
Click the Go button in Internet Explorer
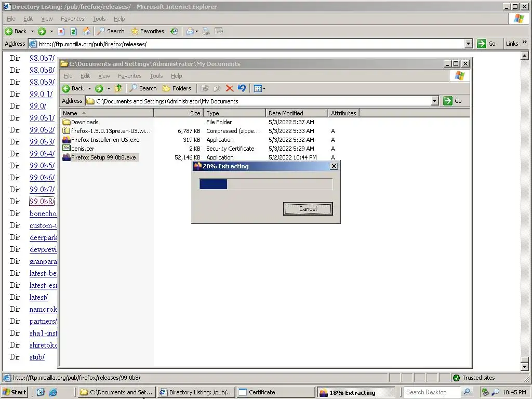click(x=486, y=44)
